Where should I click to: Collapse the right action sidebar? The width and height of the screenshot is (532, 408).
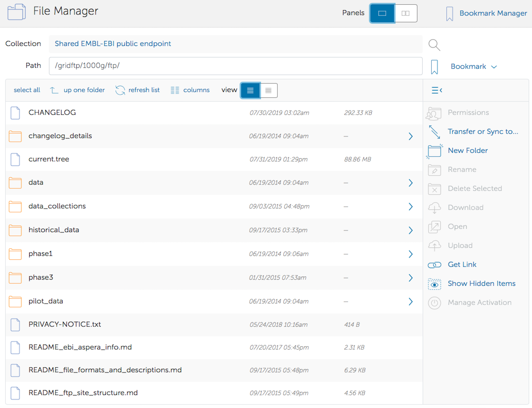click(436, 90)
